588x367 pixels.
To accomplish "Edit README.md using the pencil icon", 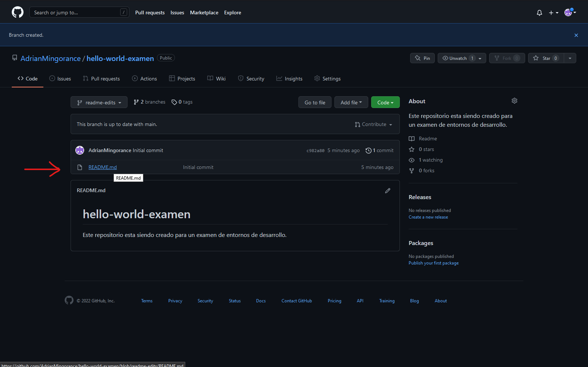I will pos(387,190).
